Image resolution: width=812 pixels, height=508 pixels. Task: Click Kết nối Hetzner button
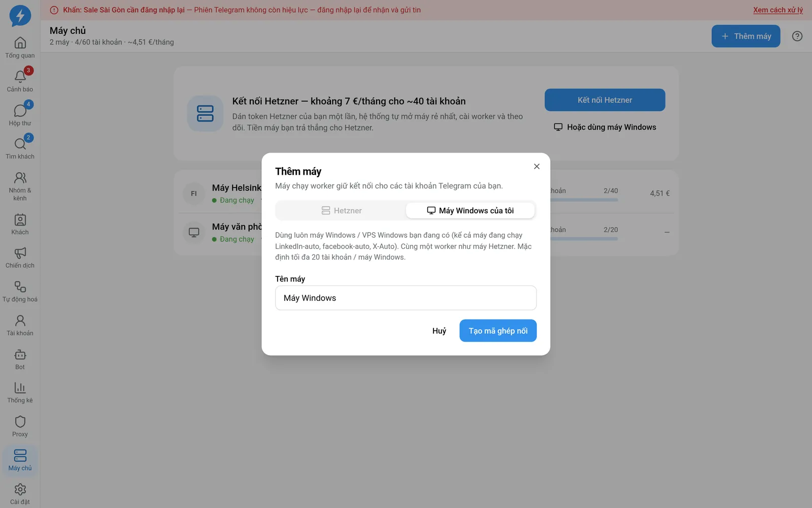click(604, 100)
